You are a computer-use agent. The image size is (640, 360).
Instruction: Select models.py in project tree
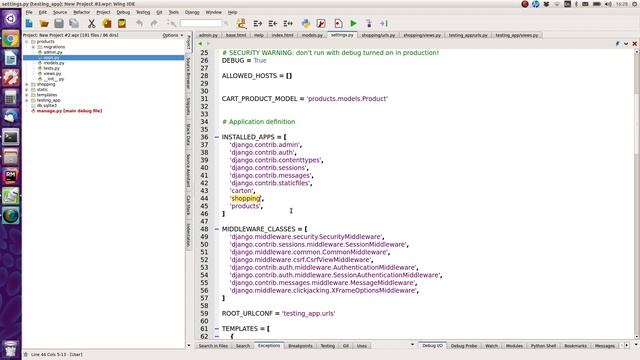53,63
